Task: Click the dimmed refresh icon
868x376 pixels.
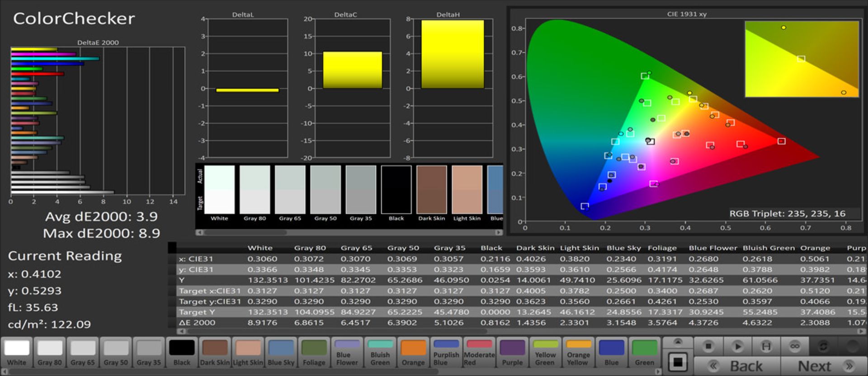Action: click(823, 347)
